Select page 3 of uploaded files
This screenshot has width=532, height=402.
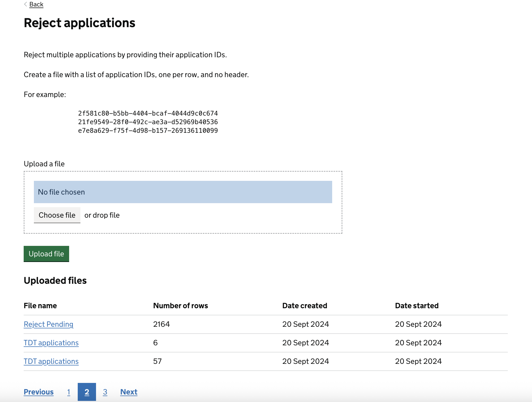click(x=105, y=392)
